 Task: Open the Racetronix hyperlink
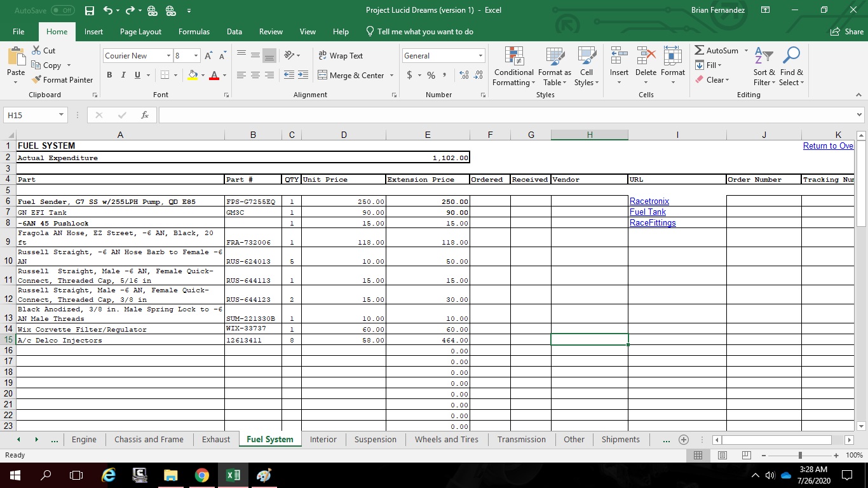point(649,201)
